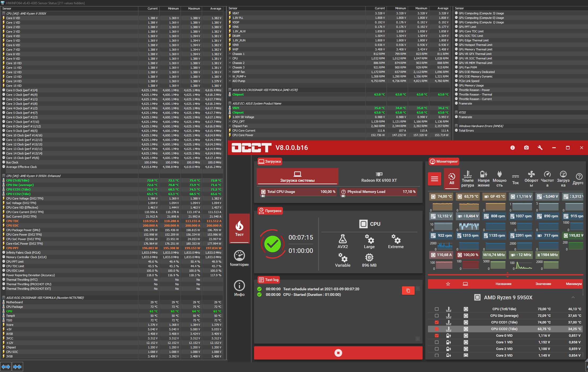Open OCCT settings wrench icon

coord(540,148)
